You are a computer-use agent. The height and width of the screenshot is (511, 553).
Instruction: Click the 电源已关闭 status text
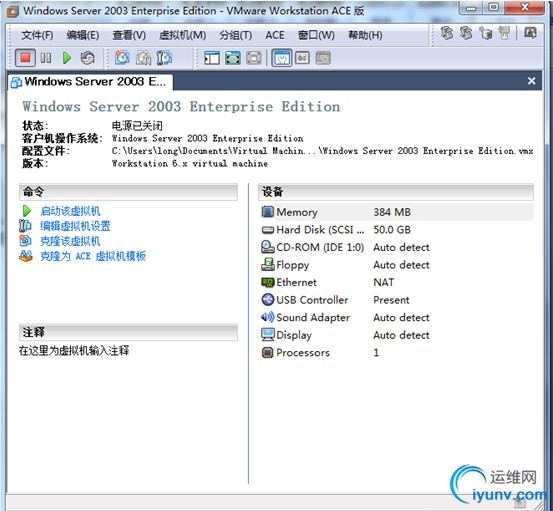[137, 126]
